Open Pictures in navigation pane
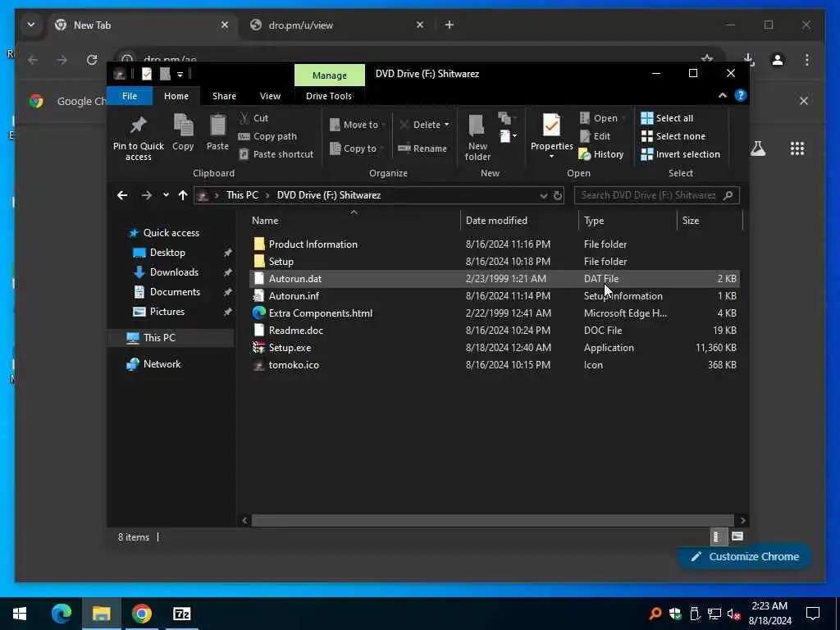The height and width of the screenshot is (630, 840). pyautogui.click(x=167, y=312)
